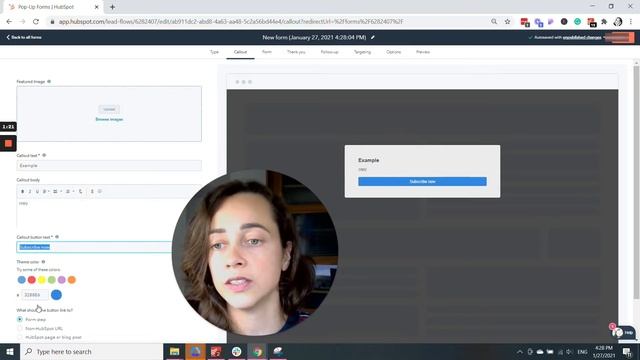Viewport: 640px width, 360px height.
Task: Open the dark round extension icon
Action: coord(564,22)
